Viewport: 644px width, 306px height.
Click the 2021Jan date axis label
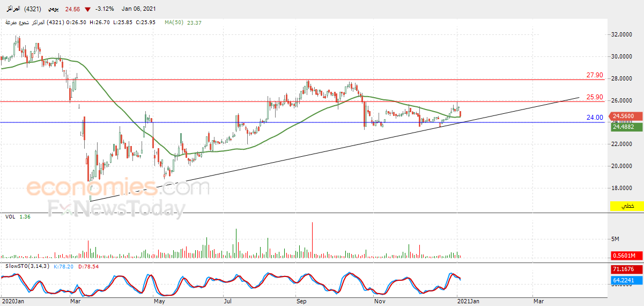point(467,302)
